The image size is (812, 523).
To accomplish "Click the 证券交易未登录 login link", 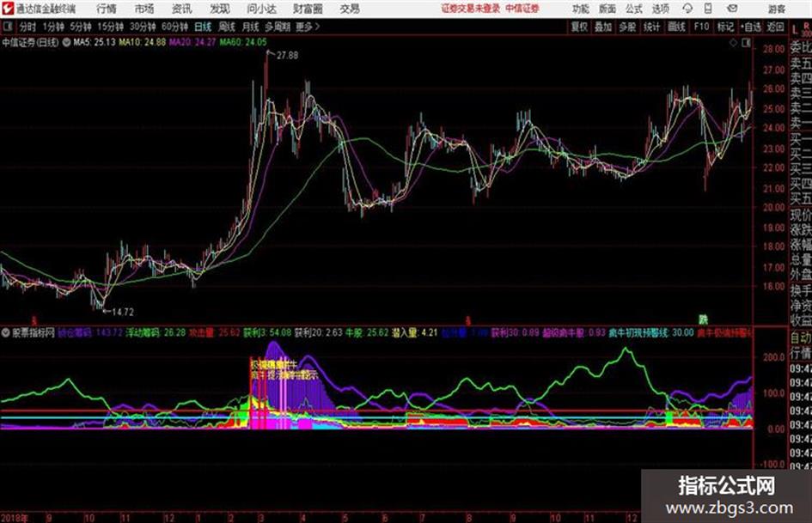I will tap(471, 9).
